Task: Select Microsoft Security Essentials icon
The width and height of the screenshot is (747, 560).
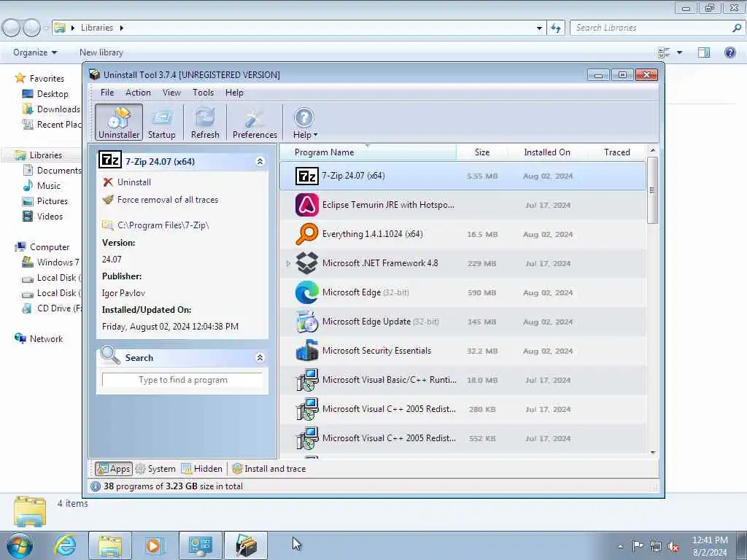Action: pos(307,351)
